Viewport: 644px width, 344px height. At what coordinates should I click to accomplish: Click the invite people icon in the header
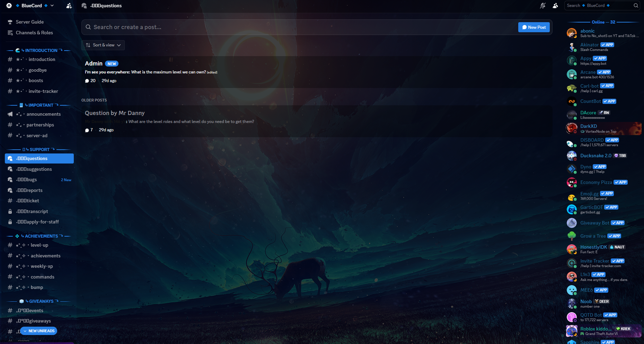[69, 6]
